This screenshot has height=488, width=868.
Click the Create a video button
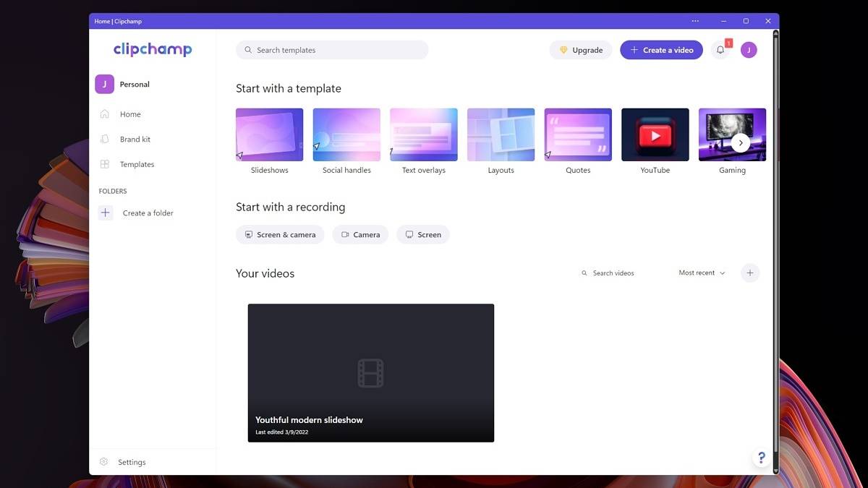pos(661,50)
